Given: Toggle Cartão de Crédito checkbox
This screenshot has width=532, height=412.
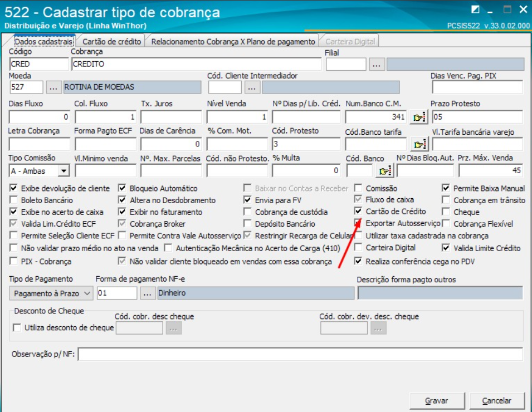Looking at the screenshot, I should pos(359,212).
